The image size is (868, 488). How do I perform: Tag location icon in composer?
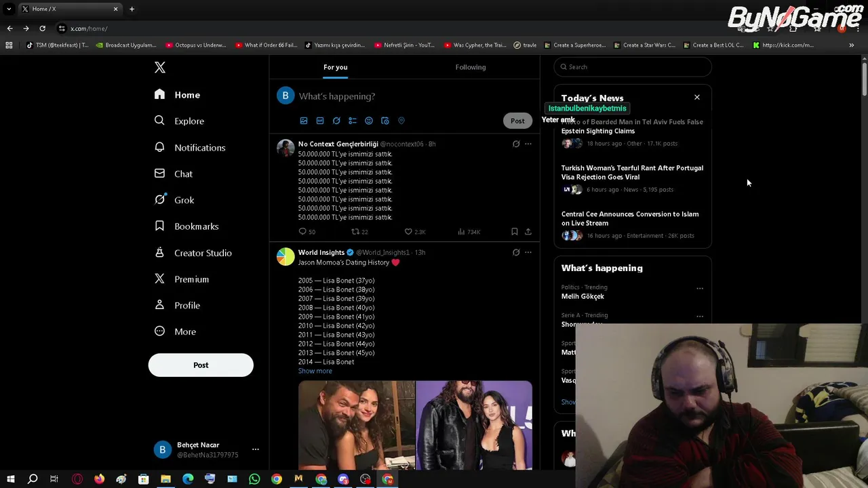401,121
